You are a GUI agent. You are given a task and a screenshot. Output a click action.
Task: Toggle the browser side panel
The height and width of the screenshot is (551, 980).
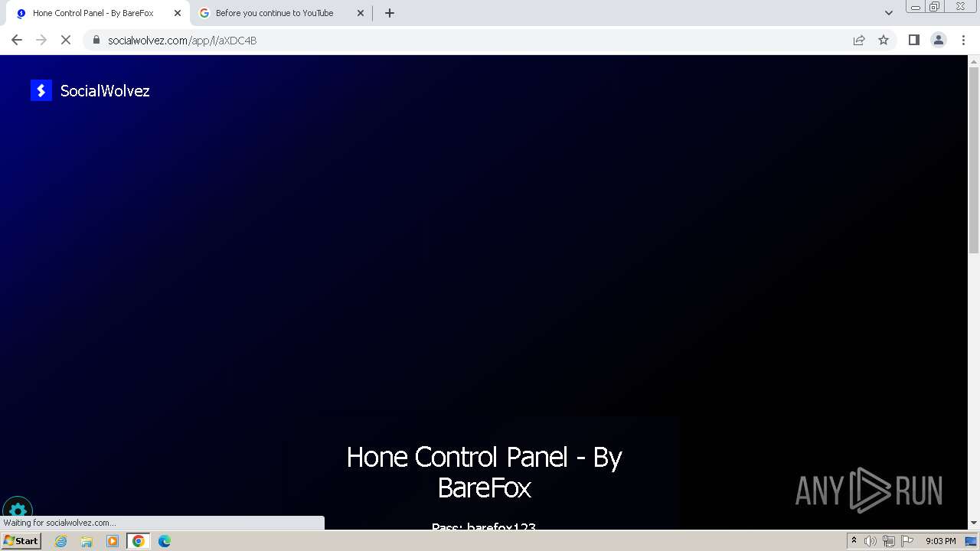pos(913,40)
